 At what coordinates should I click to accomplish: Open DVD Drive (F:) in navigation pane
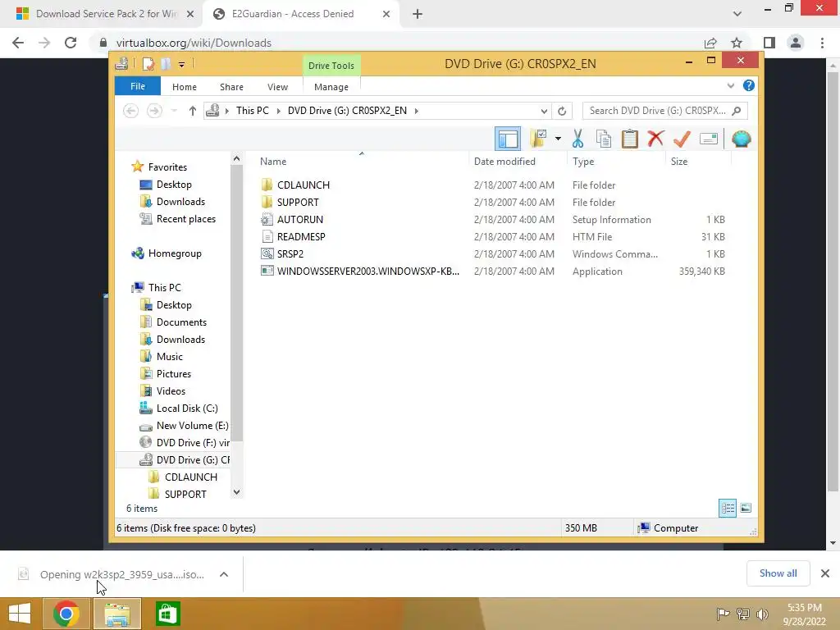(193, 442)
